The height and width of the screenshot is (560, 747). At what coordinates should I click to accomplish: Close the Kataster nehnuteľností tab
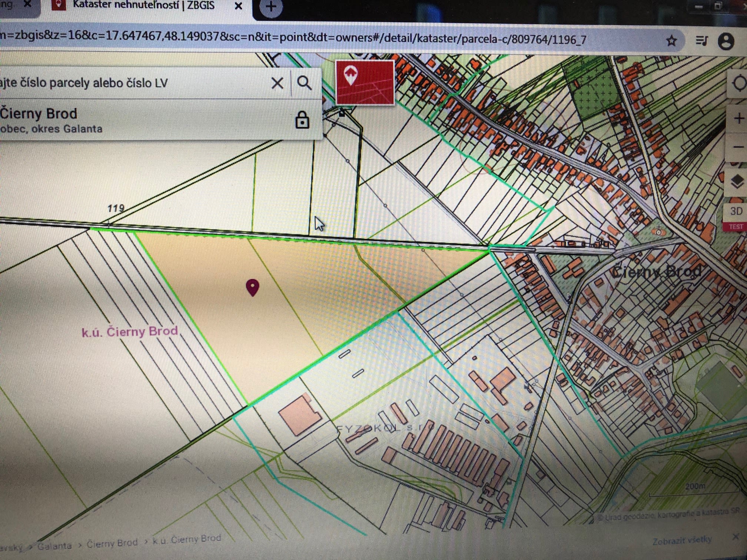[239, 6]
